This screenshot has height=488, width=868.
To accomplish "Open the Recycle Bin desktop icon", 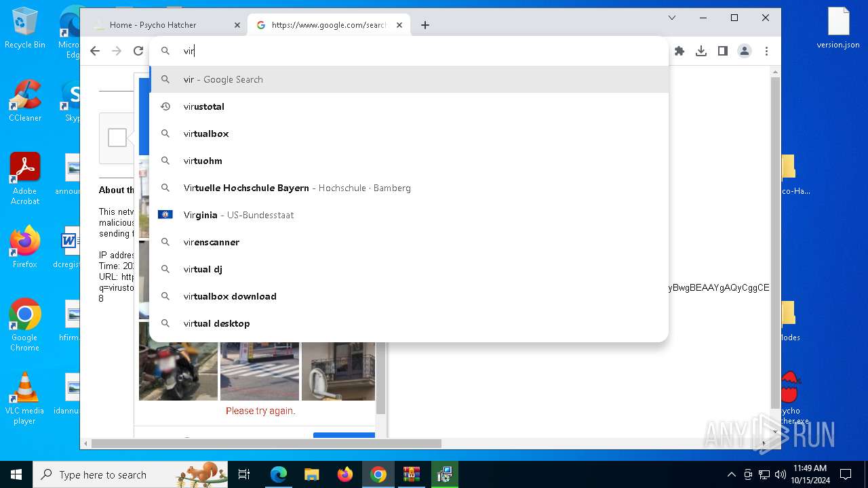I will click(25, 28).
